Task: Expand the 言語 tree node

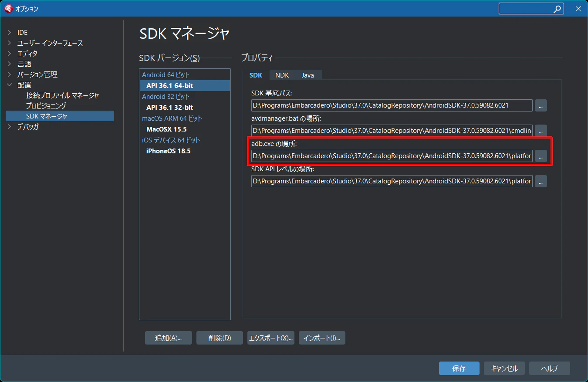Action: click(x=9, y=64)
